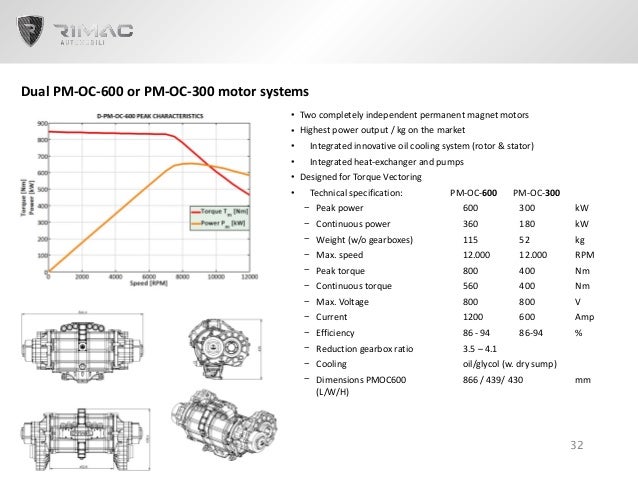Click 'Reduction gearbox ratio' row label
The width and height of the screenshot is (638, 479).
click(x=364, y=349)
